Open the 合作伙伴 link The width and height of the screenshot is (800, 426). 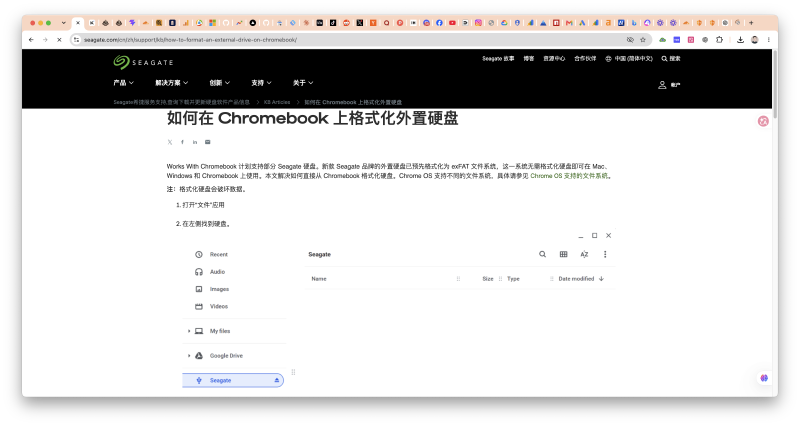coord(585,59)
